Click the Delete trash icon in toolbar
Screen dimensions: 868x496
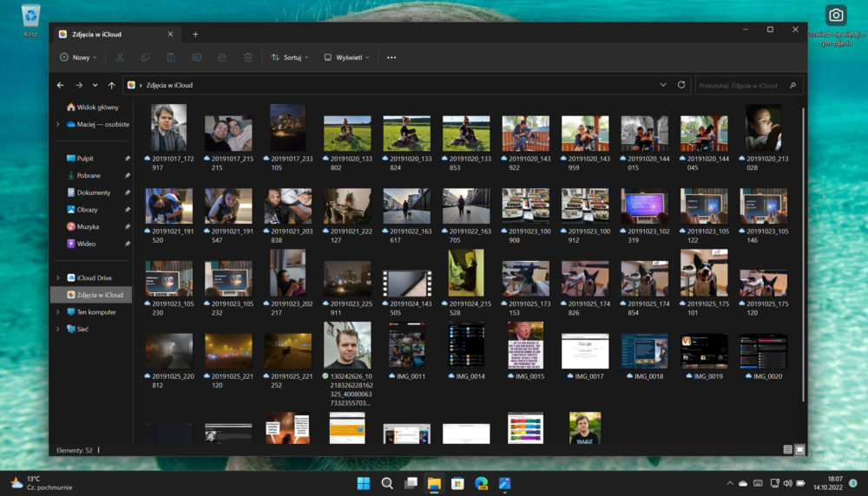click(x=248, y=57)
